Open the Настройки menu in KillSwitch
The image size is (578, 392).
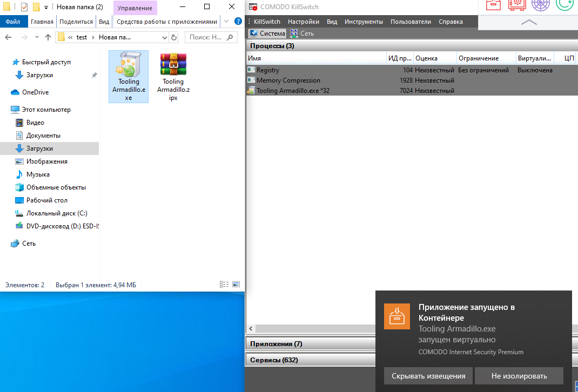point(304,22)
